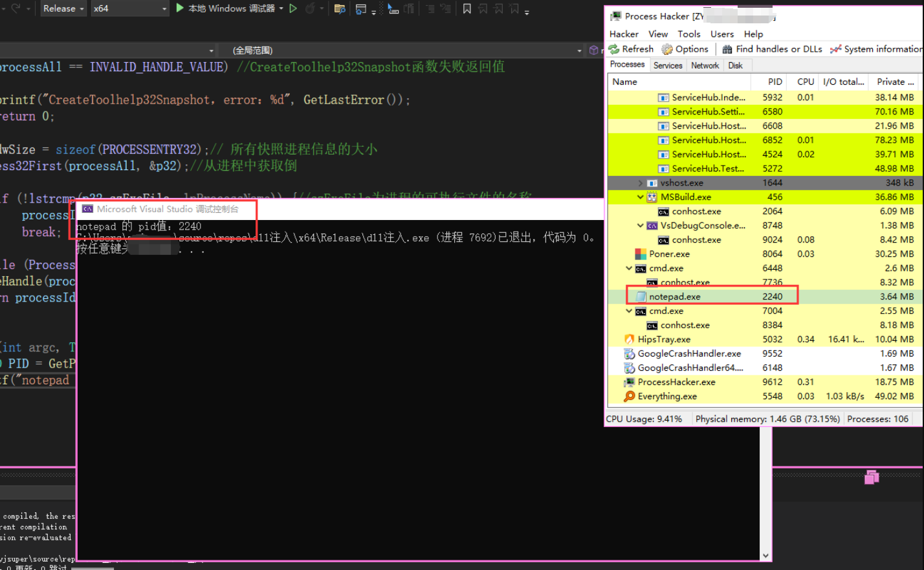Open the Hacker menu

[624, 34]
